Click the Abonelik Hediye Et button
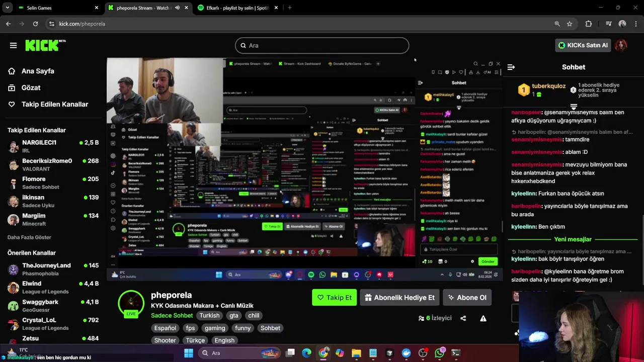Image resolution: width=644 pixels, height=362 pixels. pos(400,298)
